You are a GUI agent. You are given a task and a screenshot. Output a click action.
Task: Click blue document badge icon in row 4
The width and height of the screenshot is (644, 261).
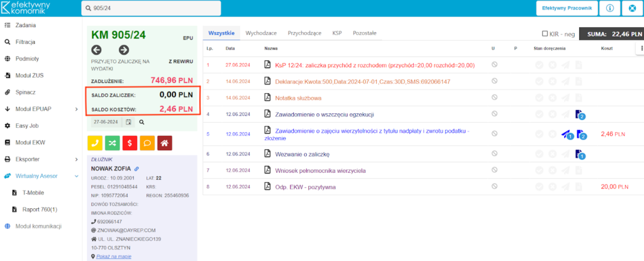coord(580,115)
